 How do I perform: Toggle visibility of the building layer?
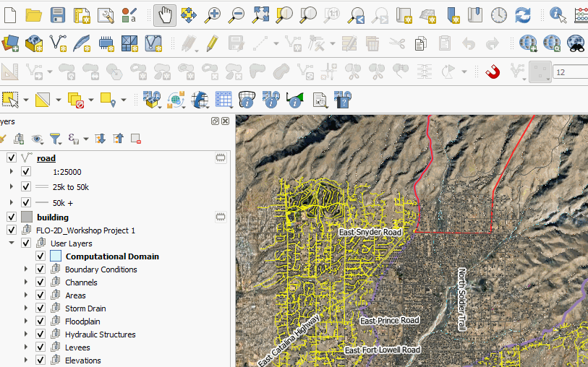(12, 217)
